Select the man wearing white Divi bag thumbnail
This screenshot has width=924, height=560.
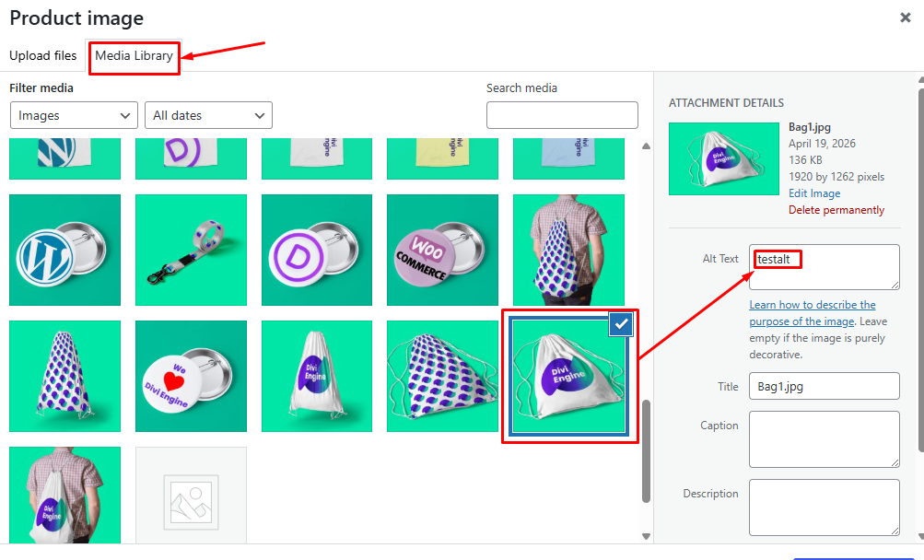coord(64,495)
